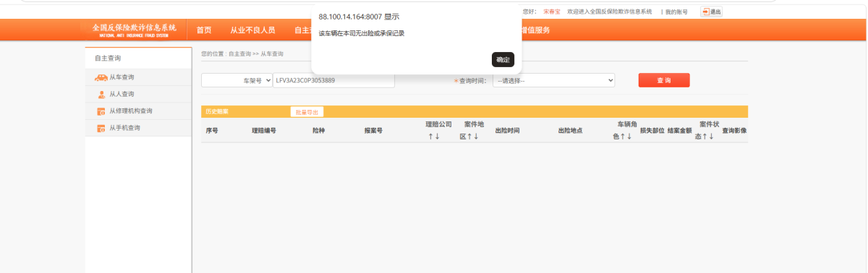Click the 退出 logout button
This screenshot has width=868, height=273.
[711, 12]
